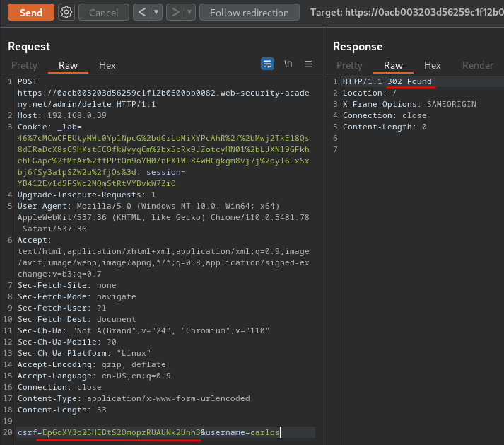Click the POST method text

coord(28,81)
